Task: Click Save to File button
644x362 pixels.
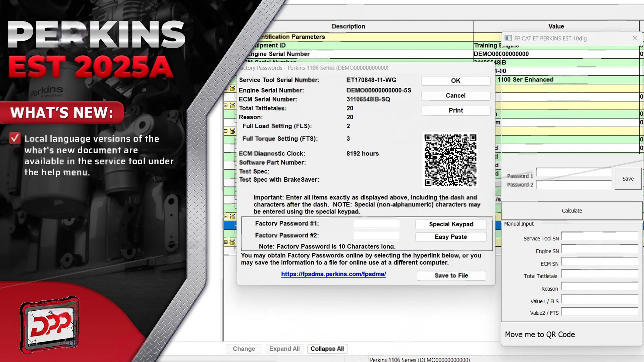Action: pyautogui.click(x=451, y=276)
